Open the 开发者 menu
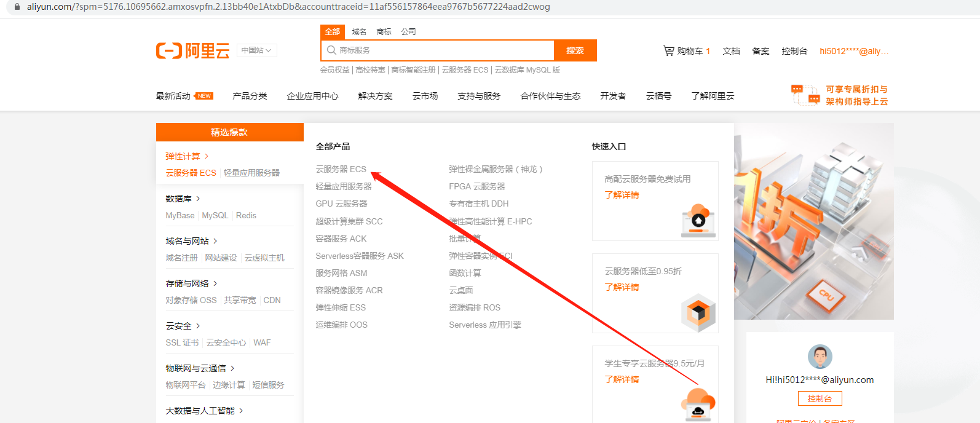This screenshot has height=423, width=980. pos(613,96)
